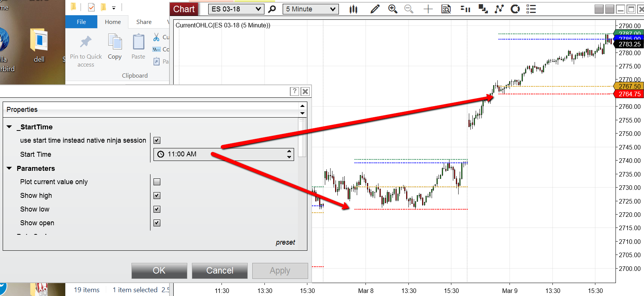Click the red 2764.75 price marker
The image size is (644, 296).
pyautogui.click(x=629, y=94)
